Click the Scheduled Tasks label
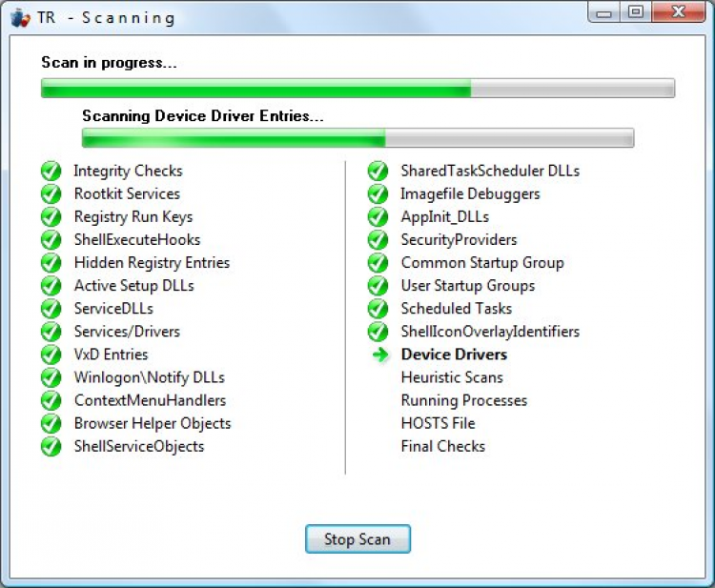The width and height of the screenshot is (715, 588). click(457, 309)
